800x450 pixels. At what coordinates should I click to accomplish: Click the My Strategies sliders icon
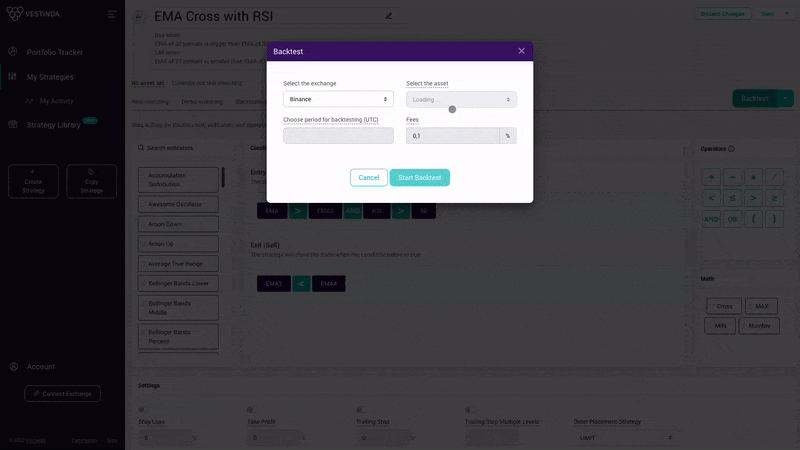[x=12, y=77]
